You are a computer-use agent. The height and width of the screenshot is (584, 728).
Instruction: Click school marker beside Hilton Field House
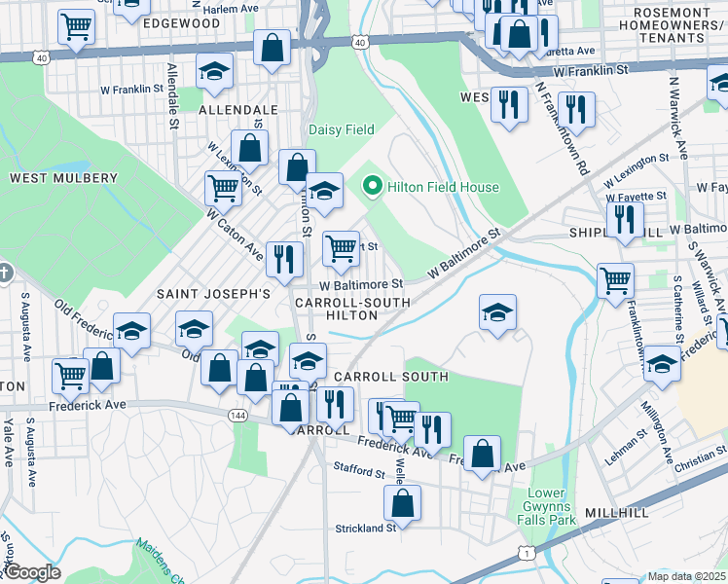pos(324,194)
